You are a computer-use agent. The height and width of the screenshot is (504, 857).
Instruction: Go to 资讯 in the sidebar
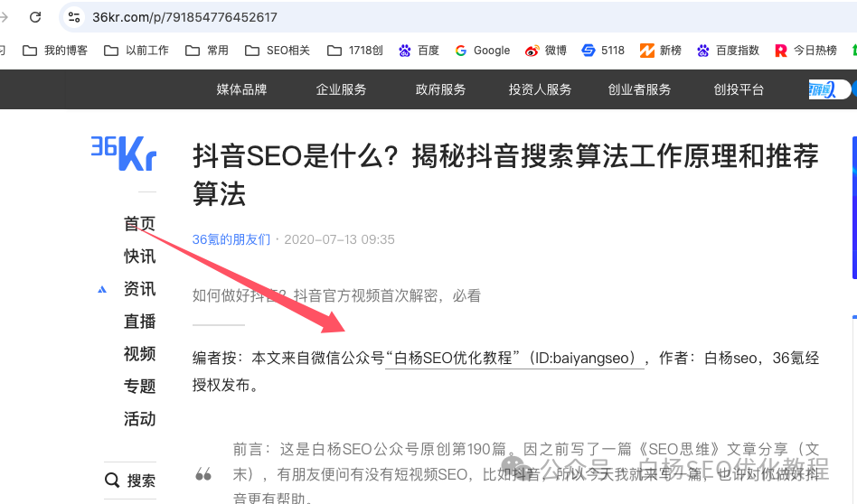[x=139, y=289]
